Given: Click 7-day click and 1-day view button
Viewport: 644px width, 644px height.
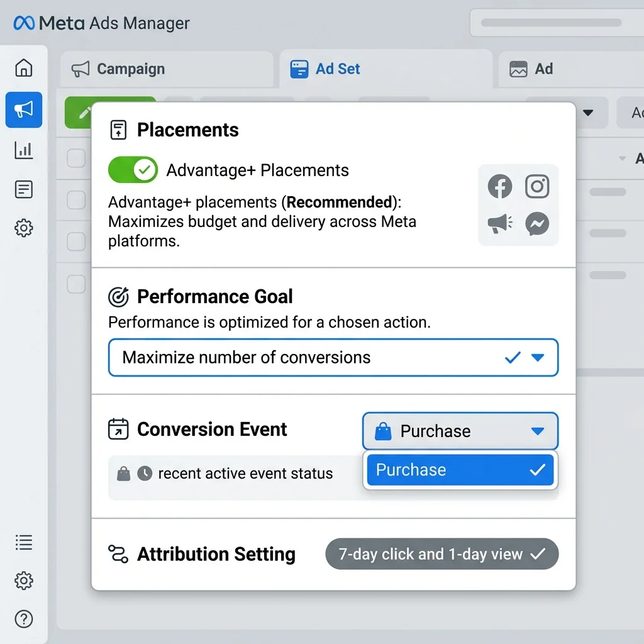Looking at the screenshot, I should pos(442,554).
